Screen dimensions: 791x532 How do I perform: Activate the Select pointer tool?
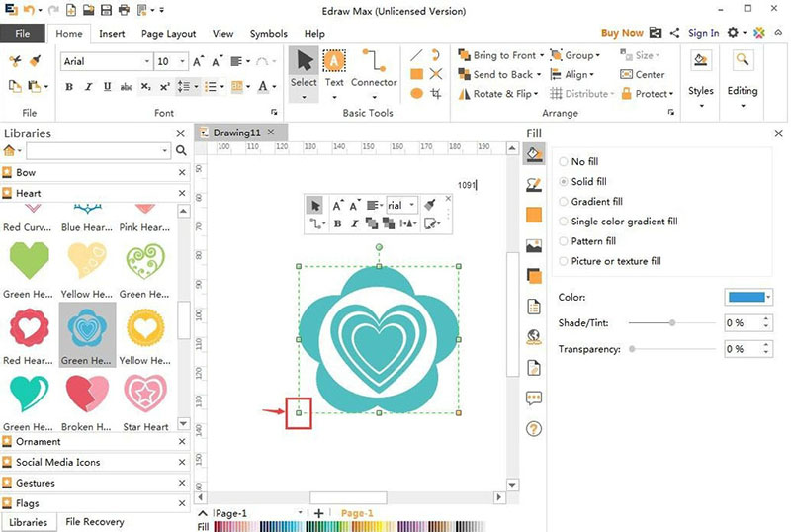coord(304,62)
